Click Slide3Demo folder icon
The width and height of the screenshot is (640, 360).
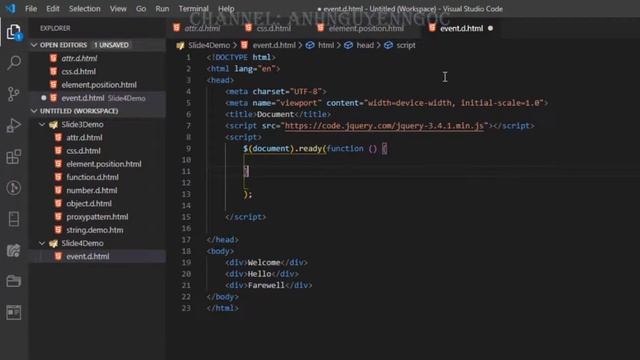(x=53, y=124)
